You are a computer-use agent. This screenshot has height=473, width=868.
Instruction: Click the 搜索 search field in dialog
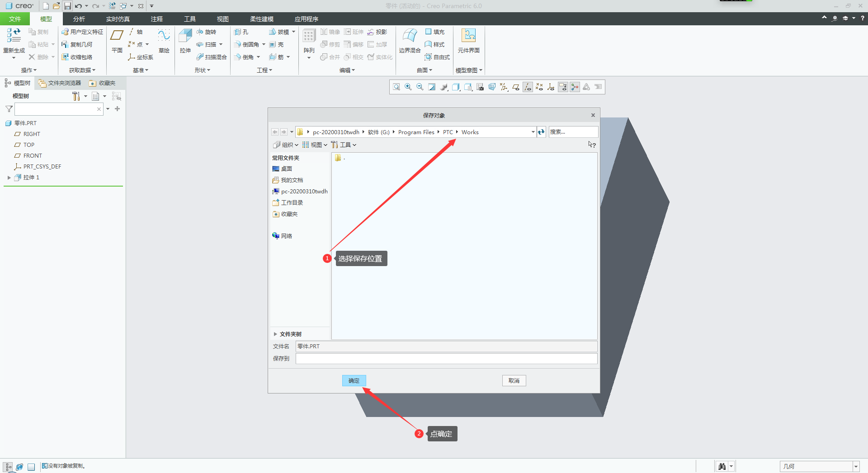coord(573,132)
